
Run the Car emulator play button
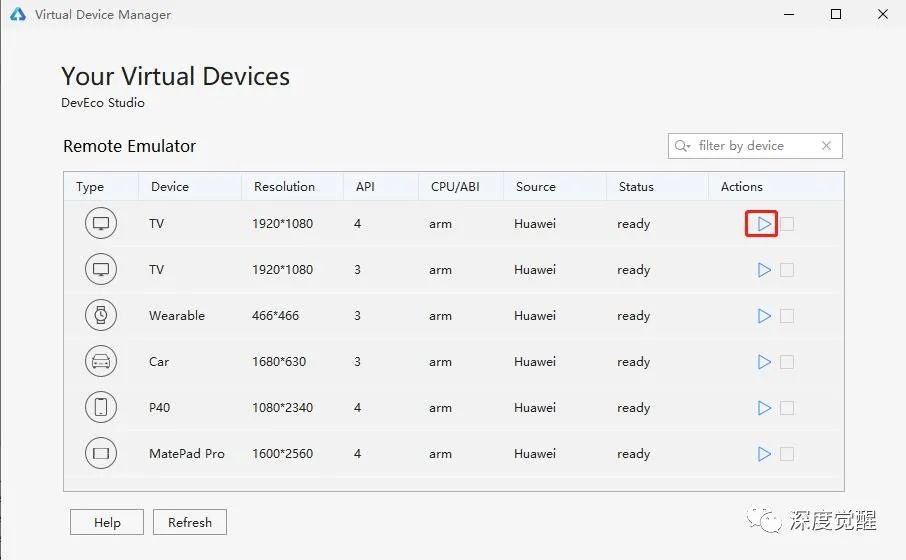coord(764,362)
